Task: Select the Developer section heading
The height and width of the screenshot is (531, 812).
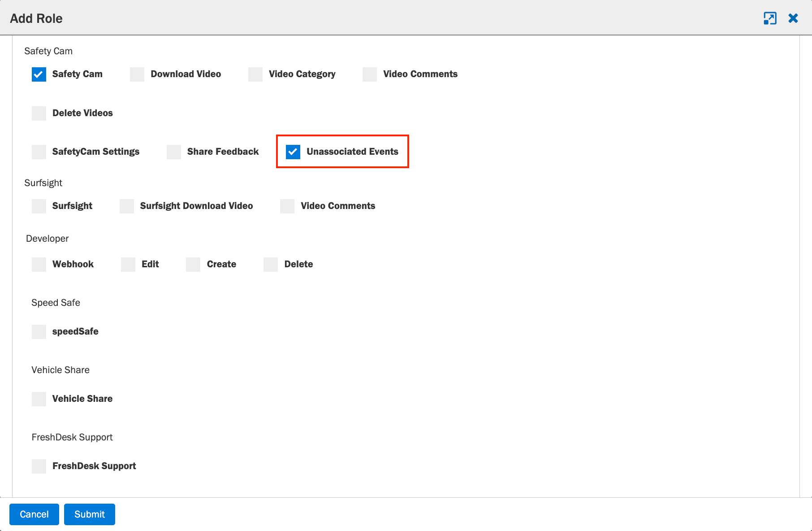Action: click(x=47, y=239)
